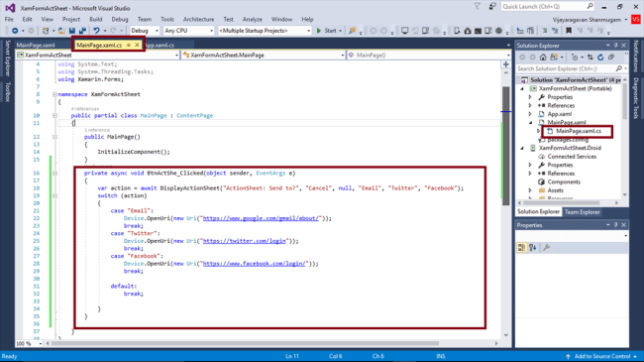Switch to the MainPage.xaml tab
The image size is (644, 362).
pos(36,46)
